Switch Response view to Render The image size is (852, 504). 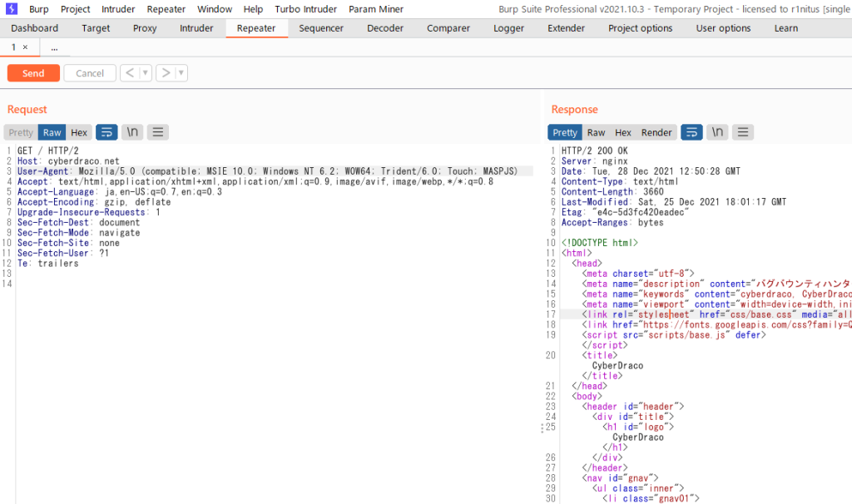click(x=656, y=132)
